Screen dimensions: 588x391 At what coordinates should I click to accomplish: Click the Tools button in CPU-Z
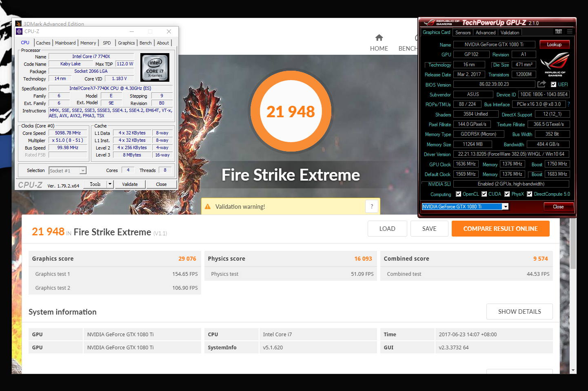coord(95,184)
